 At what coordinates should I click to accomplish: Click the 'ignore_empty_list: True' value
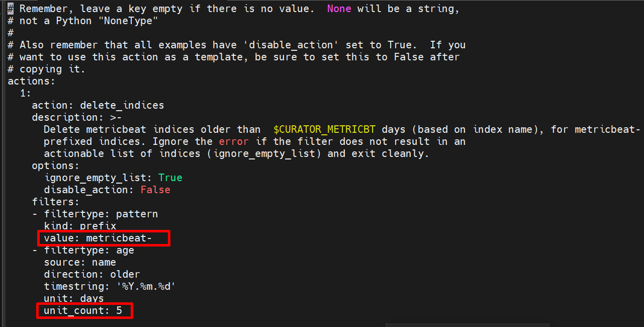[170, 178]
